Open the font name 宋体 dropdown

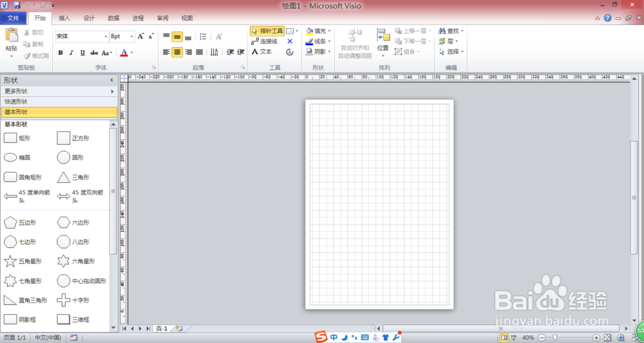106,37
